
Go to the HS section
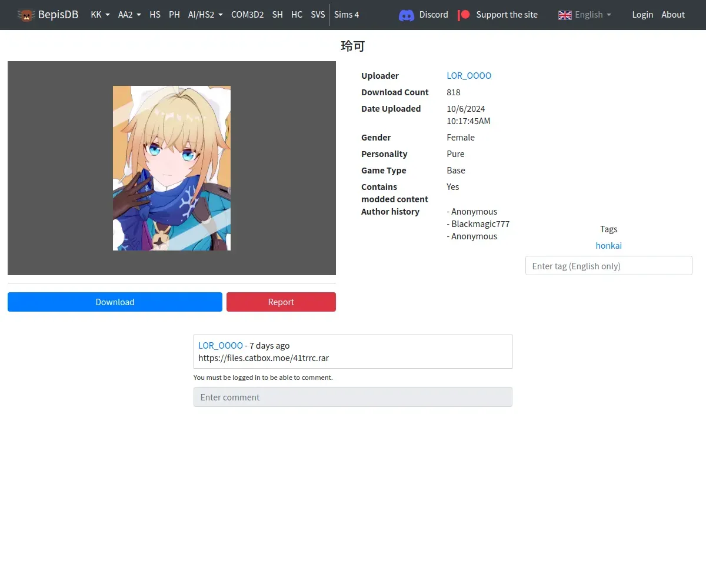coord(155,15)
